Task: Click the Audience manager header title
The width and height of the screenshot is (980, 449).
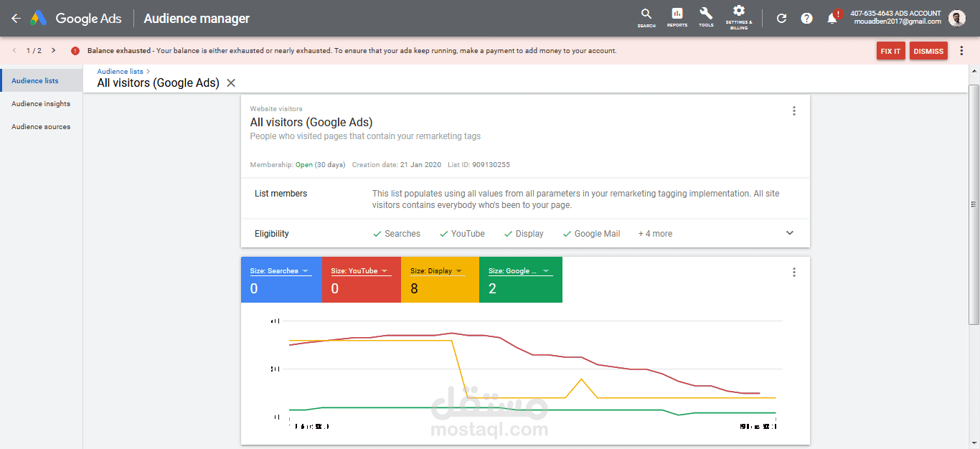Action: [197, 19]
